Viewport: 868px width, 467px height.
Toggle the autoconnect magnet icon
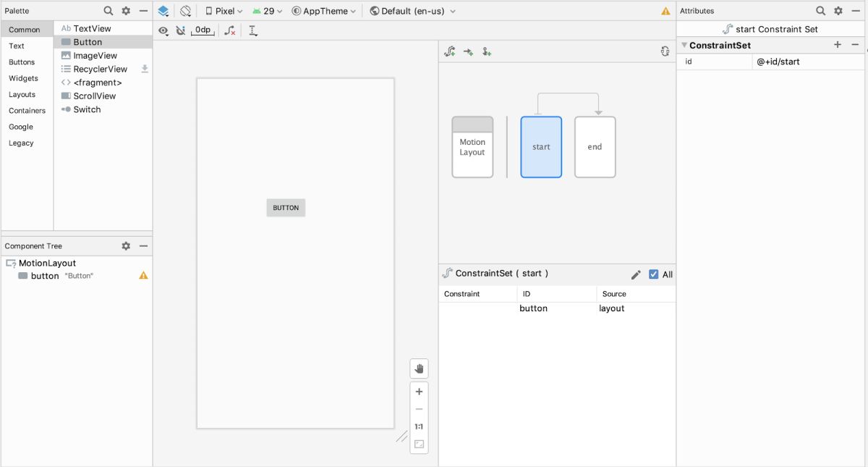tap(181, 30)
